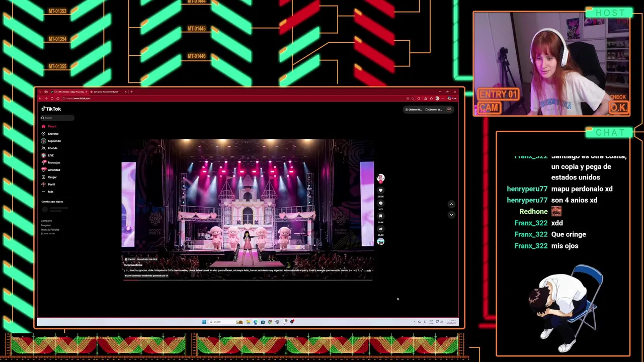Click the TikTok search field
The image size is (644, 362).
tap(57, 118)
